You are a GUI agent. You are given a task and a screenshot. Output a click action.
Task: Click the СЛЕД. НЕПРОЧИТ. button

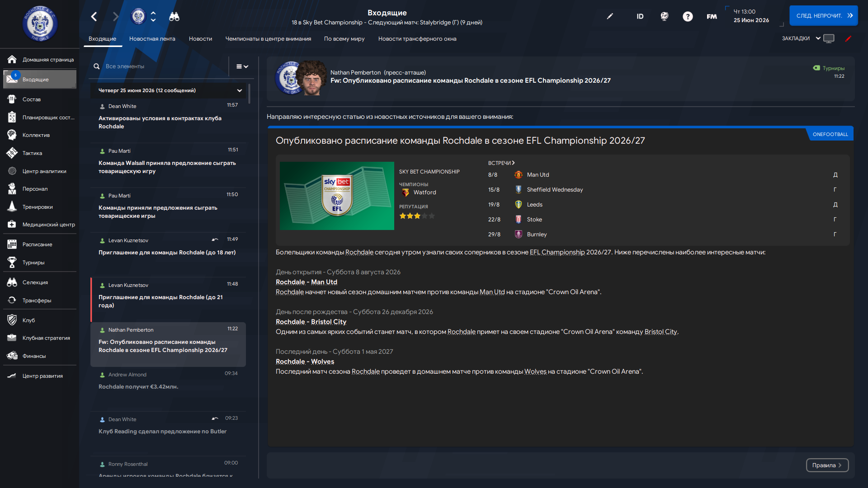tap(823, 16)
